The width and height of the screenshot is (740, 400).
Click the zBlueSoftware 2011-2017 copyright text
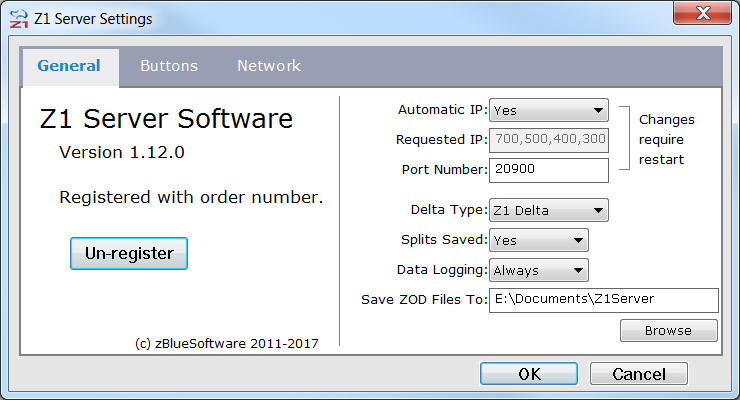(x=227, y=343)
